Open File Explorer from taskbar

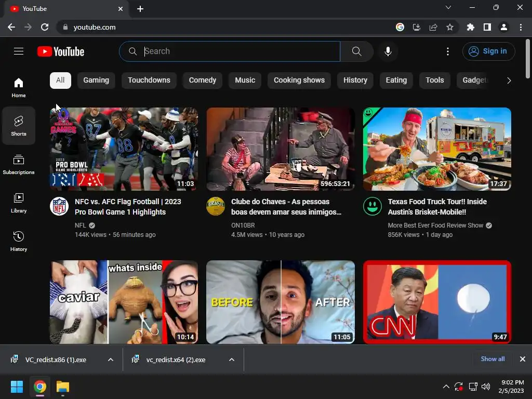pos(63,387)
